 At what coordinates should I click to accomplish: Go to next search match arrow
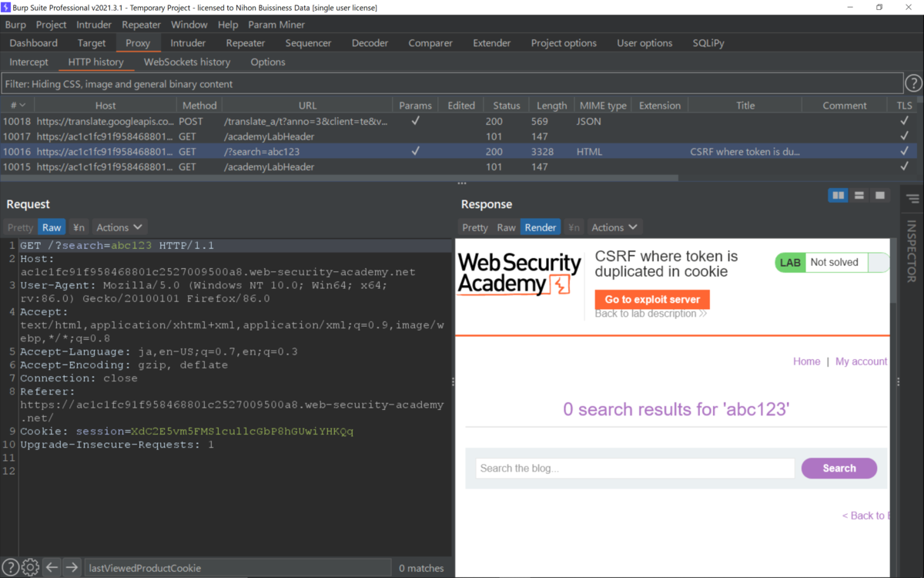72,567
